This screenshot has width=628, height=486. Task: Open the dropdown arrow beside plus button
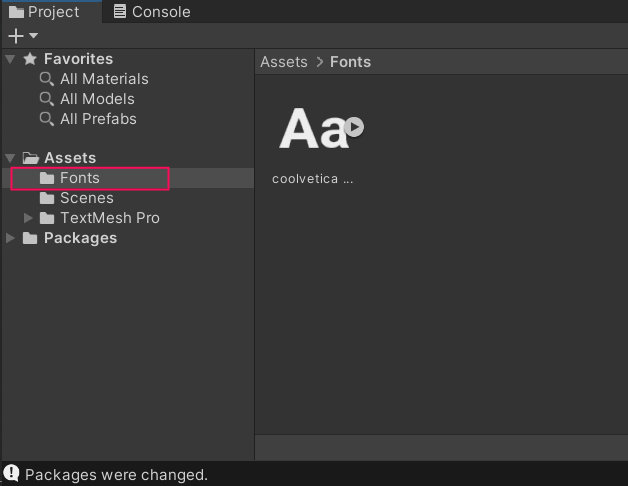pos(34,36)
